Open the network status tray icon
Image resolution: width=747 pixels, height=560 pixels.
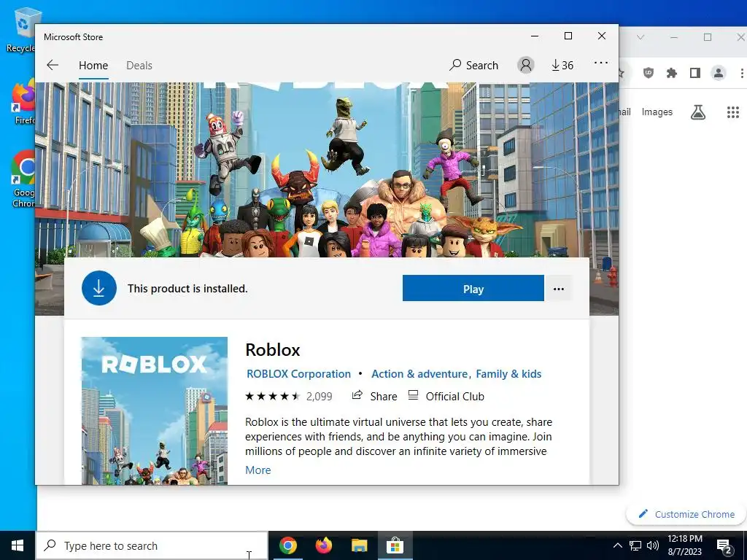point(635,545)
